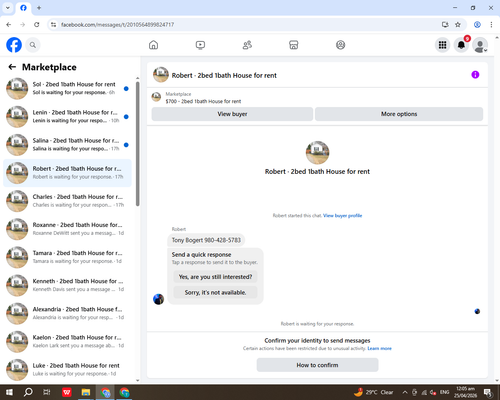The image size is (500, 400).
Task: Open the Salina house for rent conversation
Action: [67, 145]
